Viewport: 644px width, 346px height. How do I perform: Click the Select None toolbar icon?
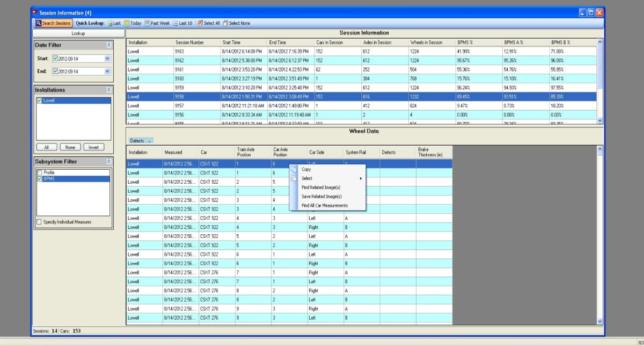click(225, 23)
